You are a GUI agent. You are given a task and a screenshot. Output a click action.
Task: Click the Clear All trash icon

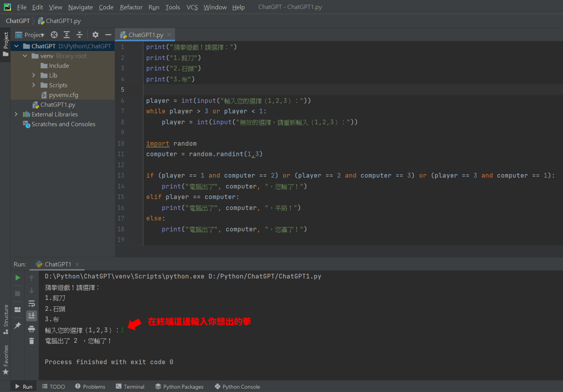point(32,341)
